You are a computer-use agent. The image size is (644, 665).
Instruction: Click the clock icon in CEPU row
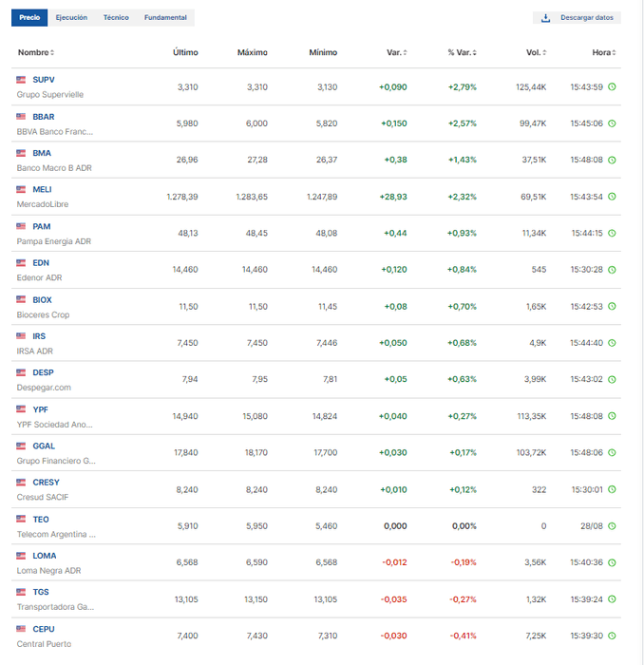612,636
